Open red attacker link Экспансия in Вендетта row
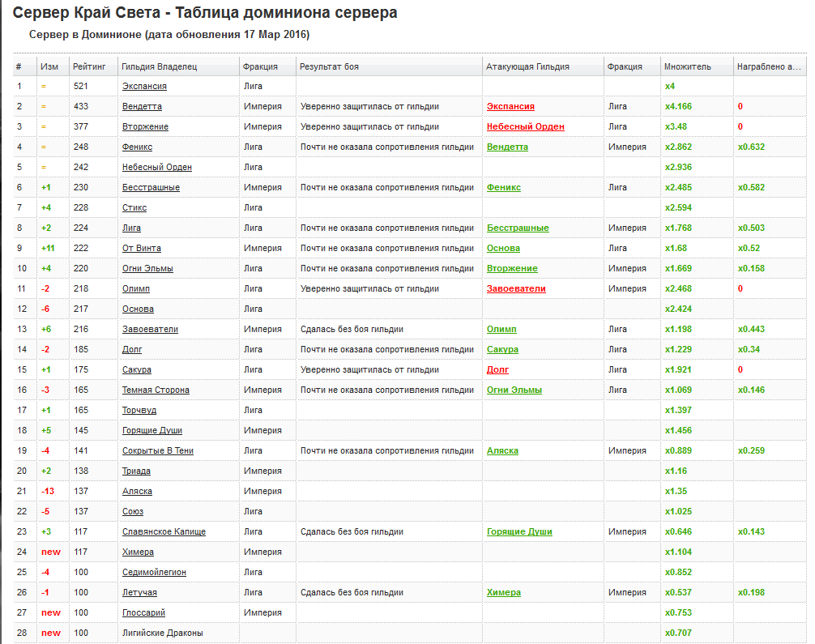The image size is (815, 644). (x=510, y=107)
